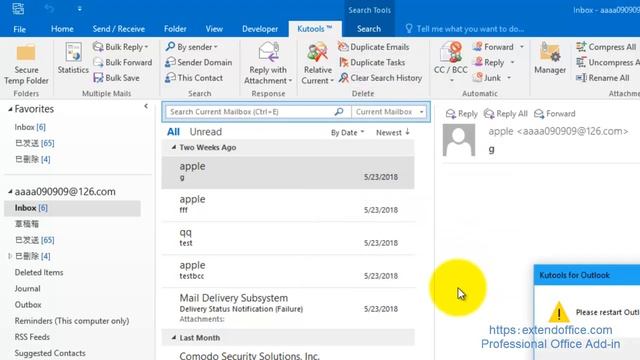Screen dimensions: 640x360
Task: Switch to the Search tab
Action: click(369, 29)
